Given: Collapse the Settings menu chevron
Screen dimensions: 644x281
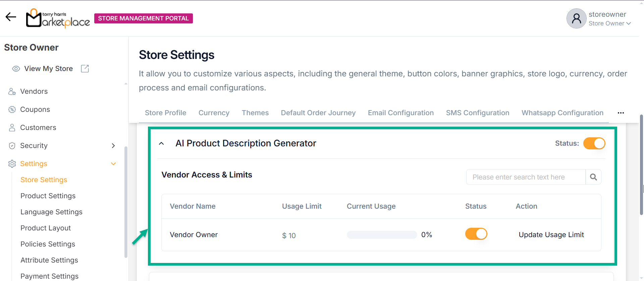Looking at the screenshot, I should tap(113, 164).
